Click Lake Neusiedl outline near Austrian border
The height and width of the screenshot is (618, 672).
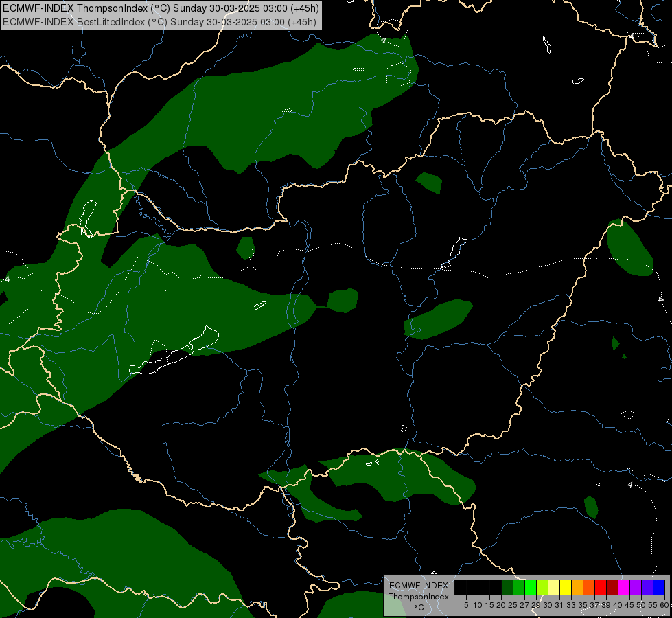click(x=88, y=218)
